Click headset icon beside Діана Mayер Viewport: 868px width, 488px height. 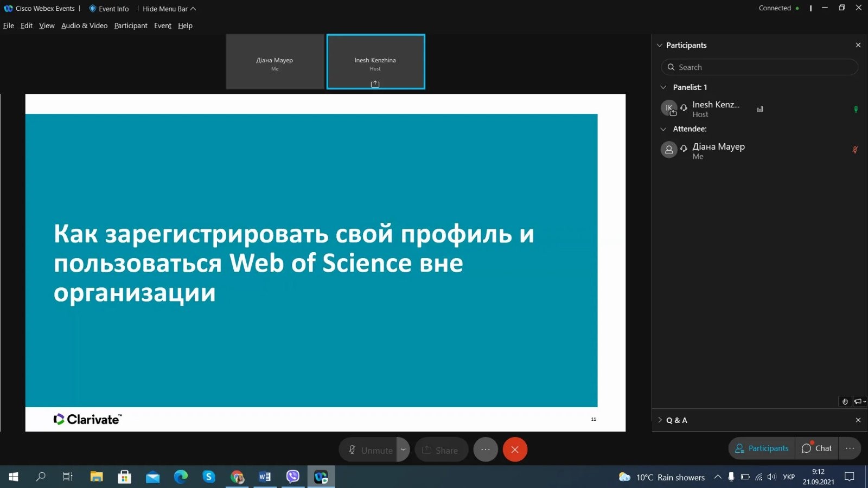[684, 148]
